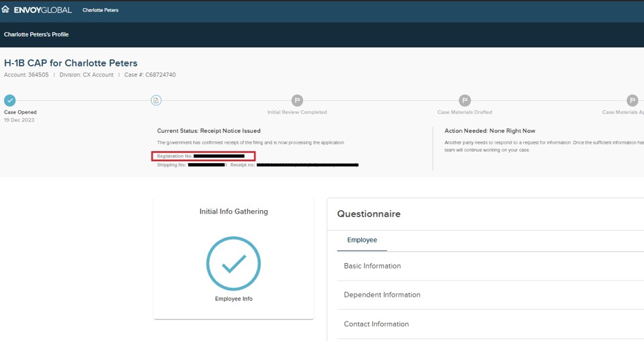Switch to the Employee tab in Questionnaire
The height and width of the screenshot is (341, 644).
click(362, 240)
